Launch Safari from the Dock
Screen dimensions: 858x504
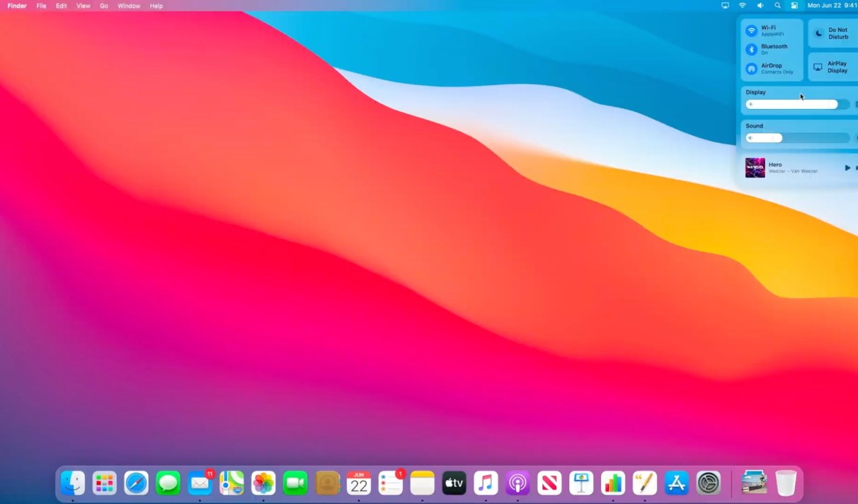pyautogui.click(x=136, y=483)
